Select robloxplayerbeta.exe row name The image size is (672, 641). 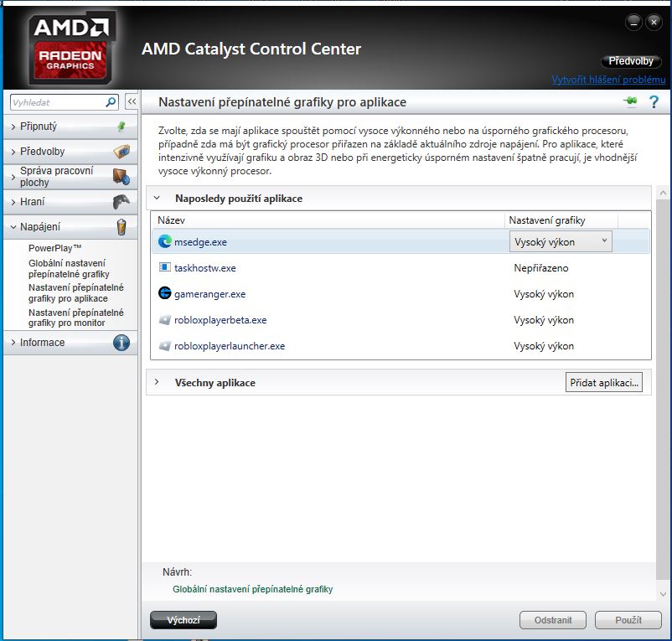click(x=220, y=320)
